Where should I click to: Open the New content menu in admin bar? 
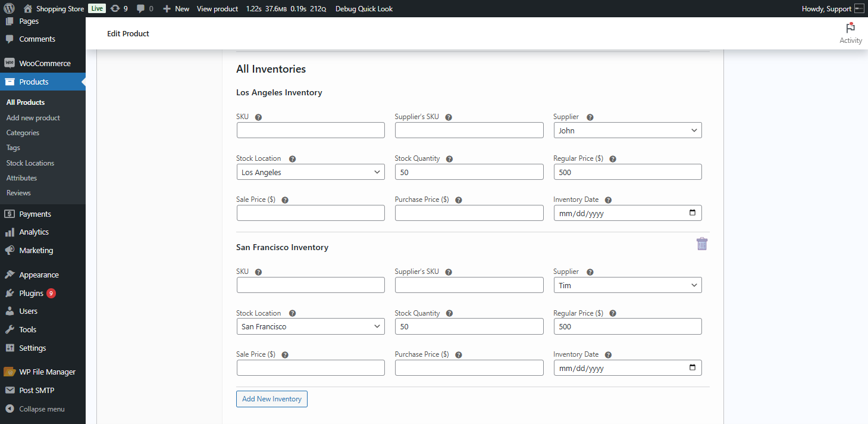[x=176, y=8]
